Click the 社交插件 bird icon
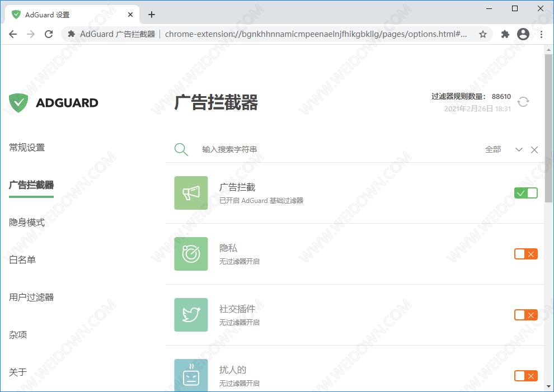Viewport: 554px width, 392px height. 191,315
